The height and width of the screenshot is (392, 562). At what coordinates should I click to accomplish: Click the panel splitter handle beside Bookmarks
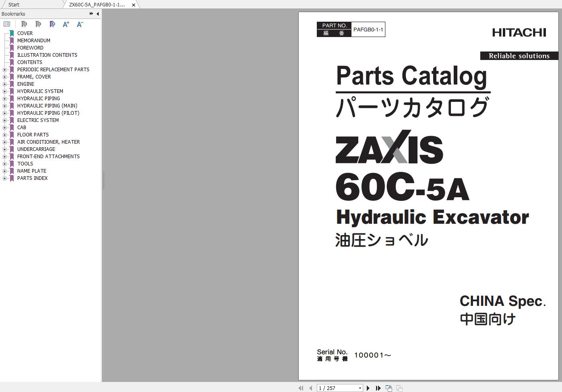pos(103,180)
